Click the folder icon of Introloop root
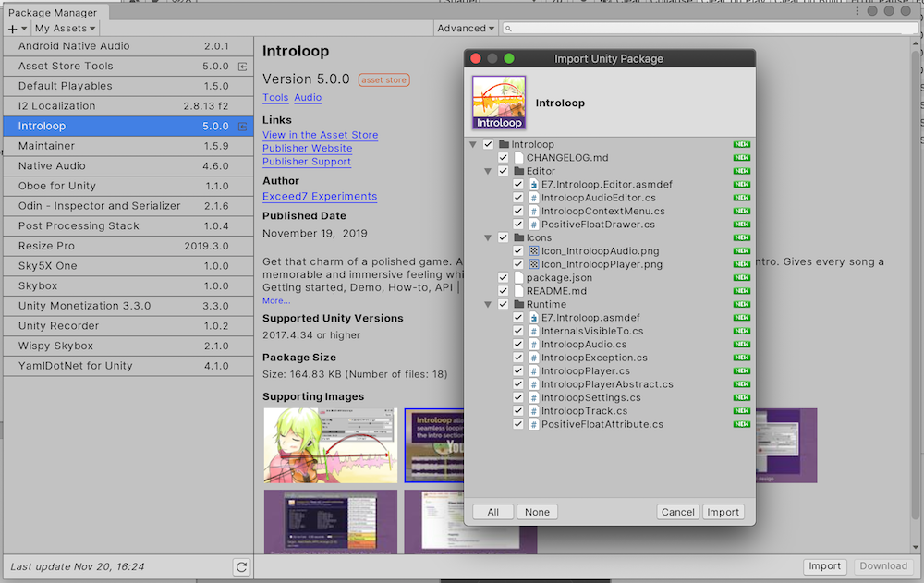This screenshot has height=583, width=924. pos(504,144)
